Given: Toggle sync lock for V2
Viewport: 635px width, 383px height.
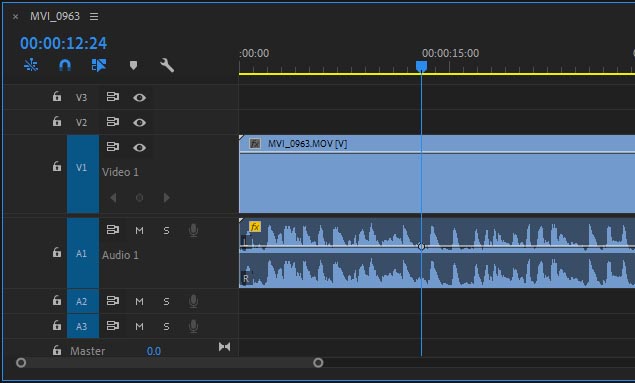Looking at the screenshot, I should pyautogui.click(x=113, y=121).
